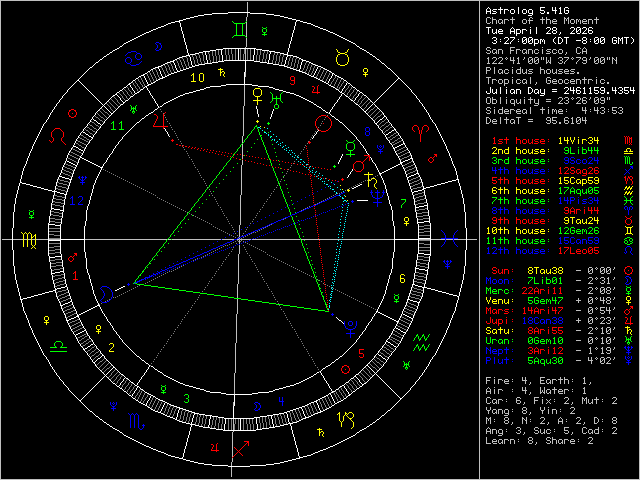Viewport: 640px width, 480px height.
Task: Select large Venus glyph beside Uranus in wheel
Action: point(258,98)
